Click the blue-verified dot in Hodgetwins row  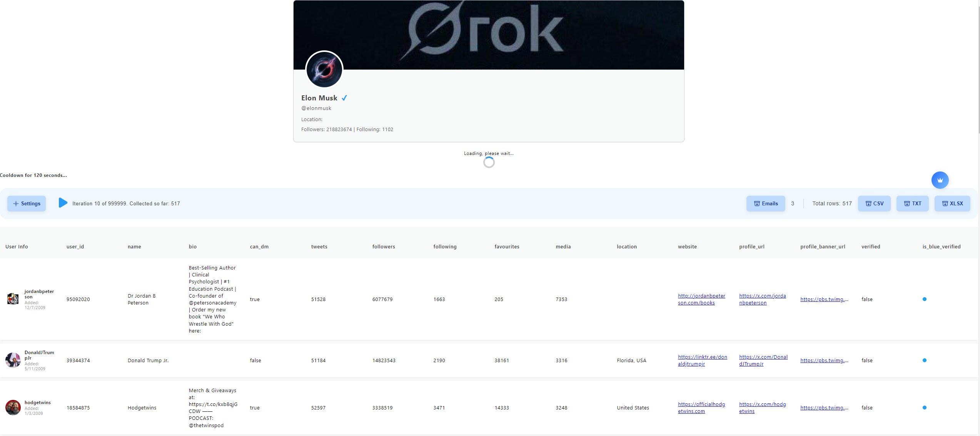pos(924,408)
